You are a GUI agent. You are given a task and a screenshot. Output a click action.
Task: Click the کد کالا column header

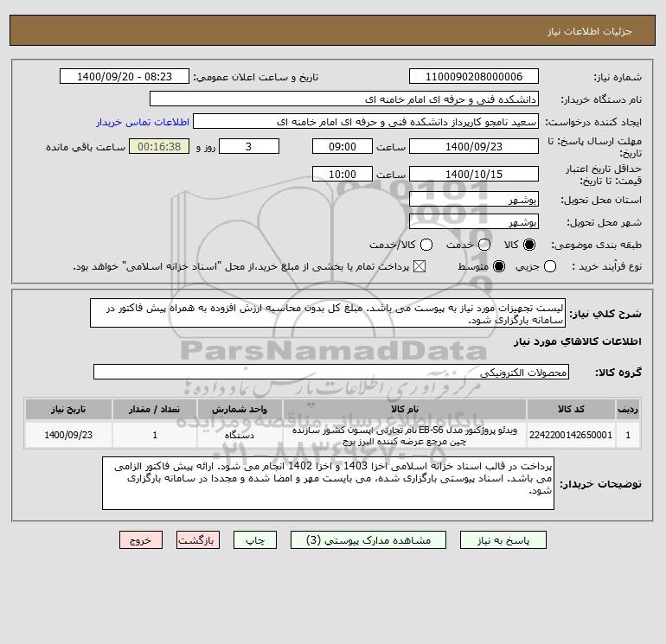pyautogui.click(x=571, y=409)
